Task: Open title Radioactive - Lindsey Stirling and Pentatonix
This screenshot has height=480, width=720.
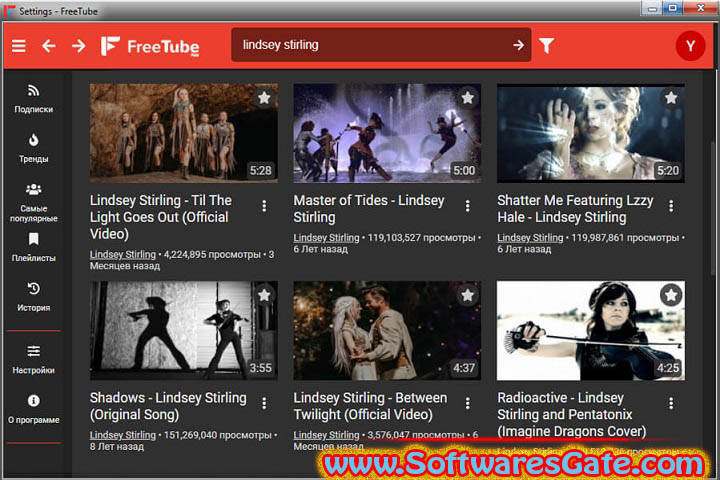Action: [x=572, y=414]
